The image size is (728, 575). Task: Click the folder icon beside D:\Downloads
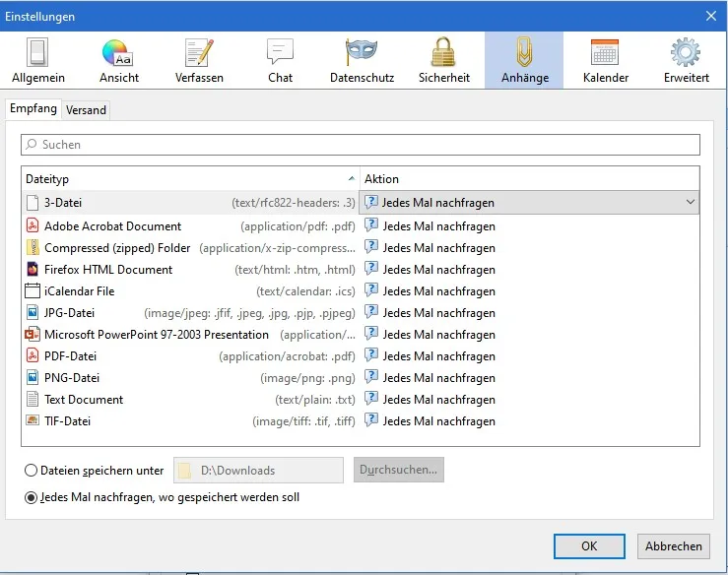click(184, 470)
